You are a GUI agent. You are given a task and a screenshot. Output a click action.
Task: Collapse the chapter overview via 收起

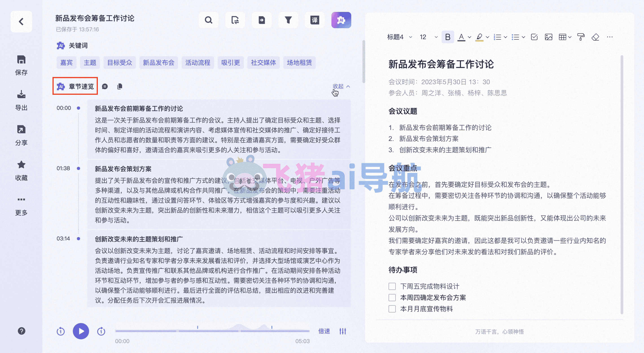pyautogui.click(x=341, y=86)
